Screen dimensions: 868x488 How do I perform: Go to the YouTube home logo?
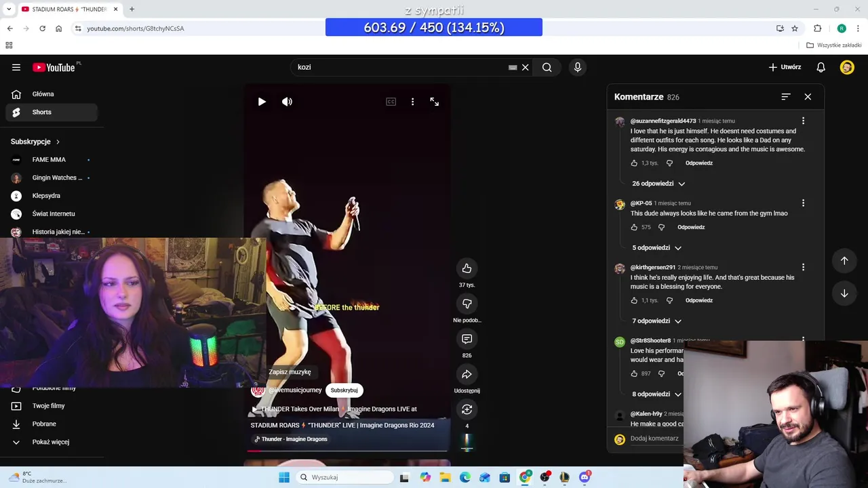[54, 67]
